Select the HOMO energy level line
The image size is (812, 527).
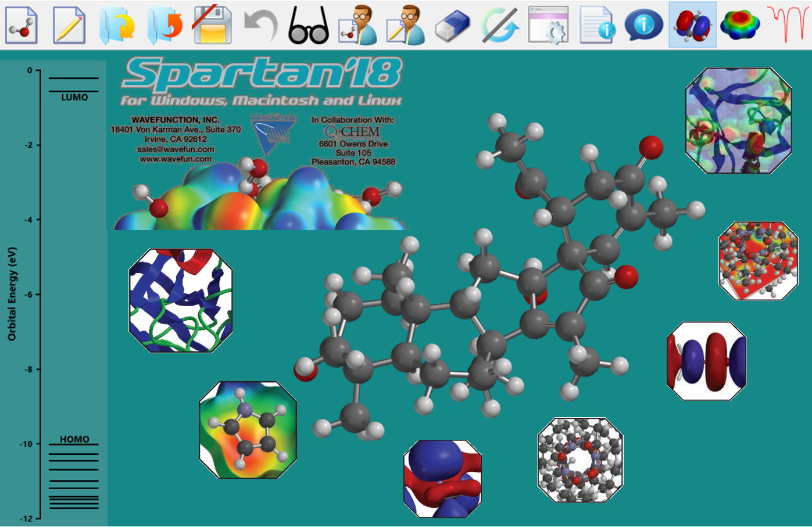73,444
